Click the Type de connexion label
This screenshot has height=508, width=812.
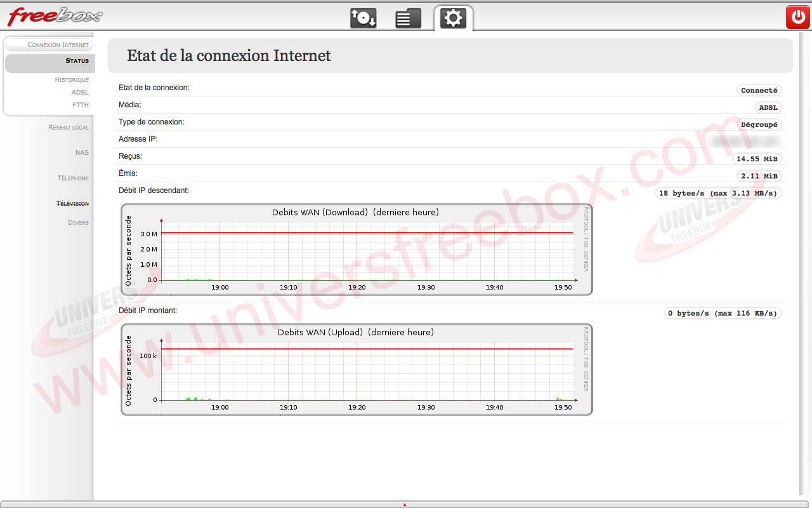(x=152, y=122)
